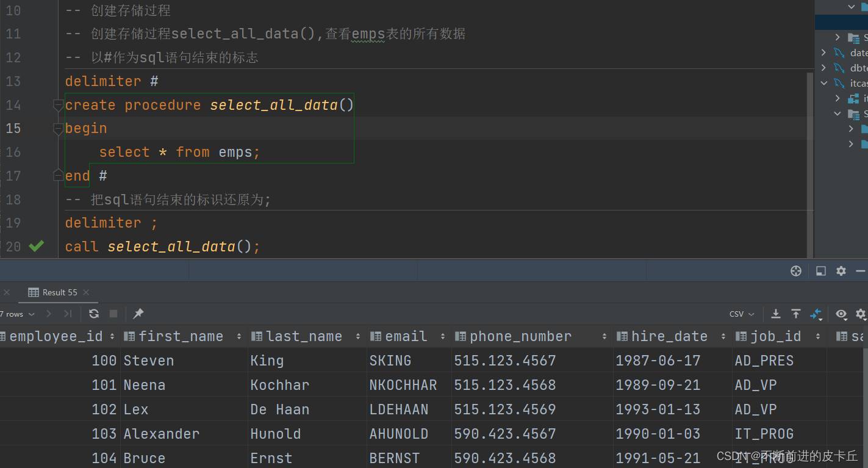The width and height of the screenshot is (868, 468).
Task: Go to the next page of results
Action: pos(49,314)
